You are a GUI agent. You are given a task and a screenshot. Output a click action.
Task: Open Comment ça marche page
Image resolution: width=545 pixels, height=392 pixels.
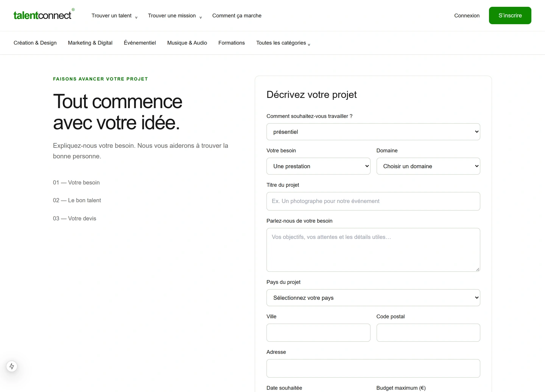(x=237, y=15)
